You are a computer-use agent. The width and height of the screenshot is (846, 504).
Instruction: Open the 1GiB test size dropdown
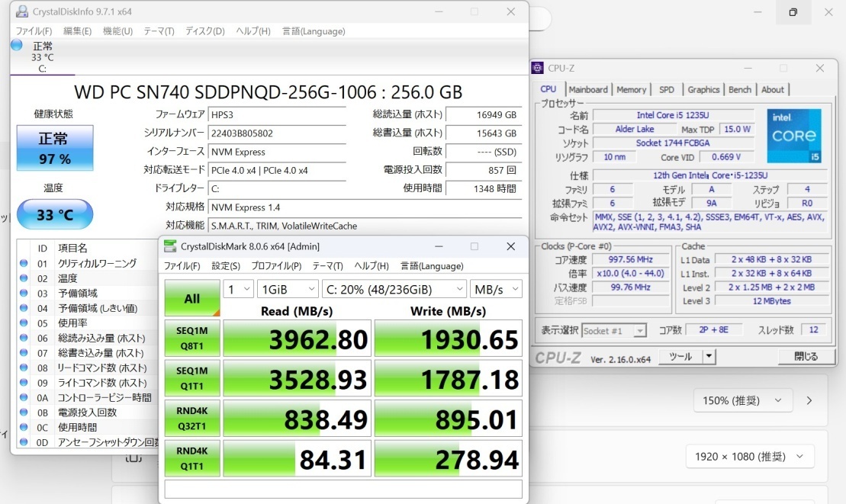click(289, 290)
